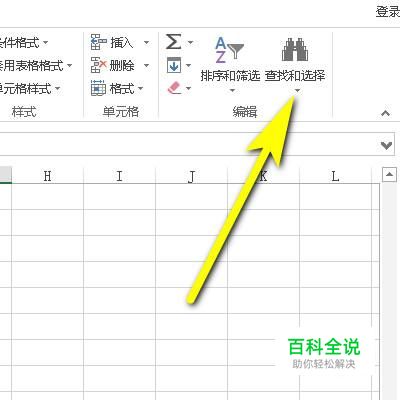Click the vertical scrollbar up arrow

pos(389,174)
